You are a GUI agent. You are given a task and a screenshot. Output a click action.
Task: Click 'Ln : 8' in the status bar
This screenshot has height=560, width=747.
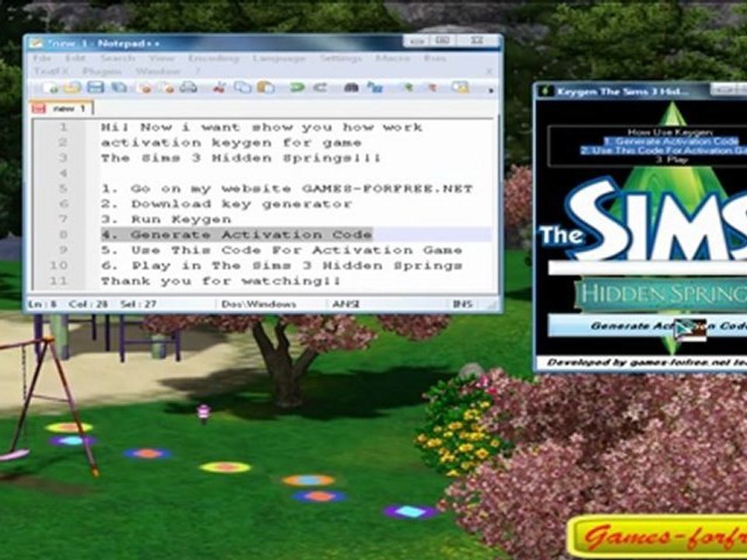[42, 304]
